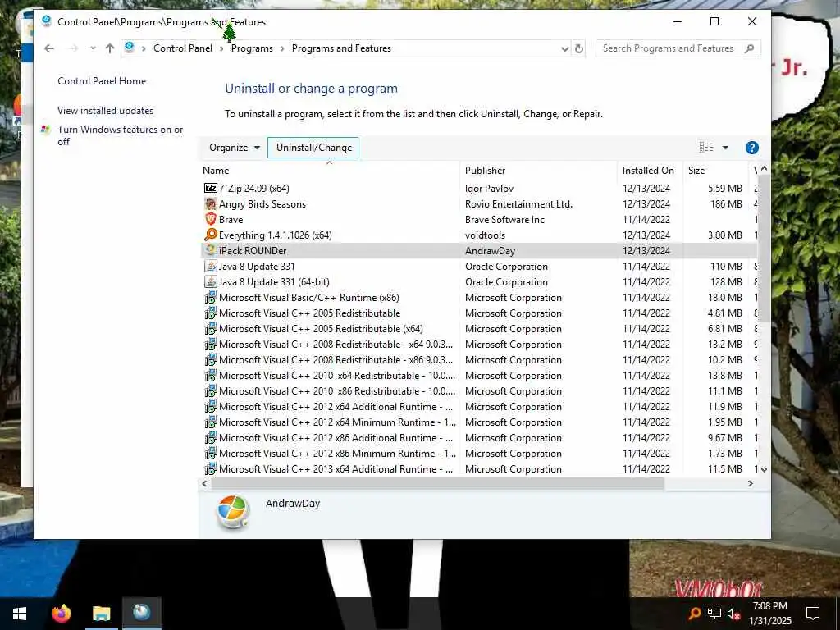Refresh the Programs and Features list
This screenshot has width=840, height=630.
click(579, 48)
